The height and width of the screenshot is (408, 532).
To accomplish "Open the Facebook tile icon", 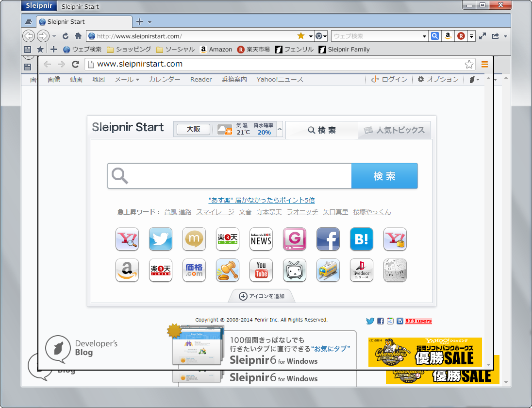I will pyautogui.click(x=328, y=239).
